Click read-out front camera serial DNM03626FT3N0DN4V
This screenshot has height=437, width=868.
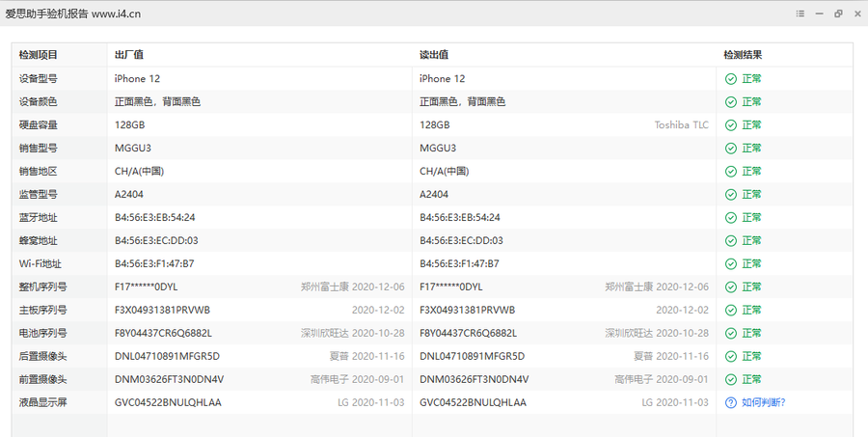[x=475, y=379]
